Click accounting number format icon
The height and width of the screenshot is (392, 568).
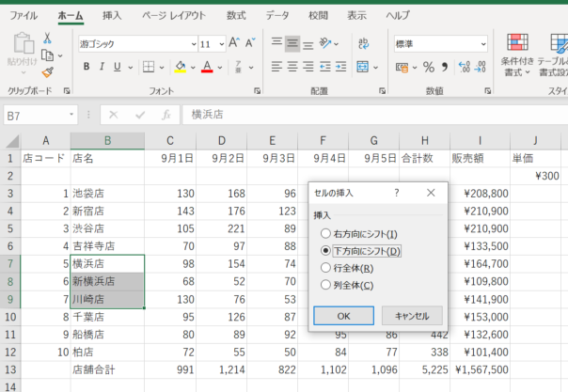pyautogui.click(x=402, y=67)
